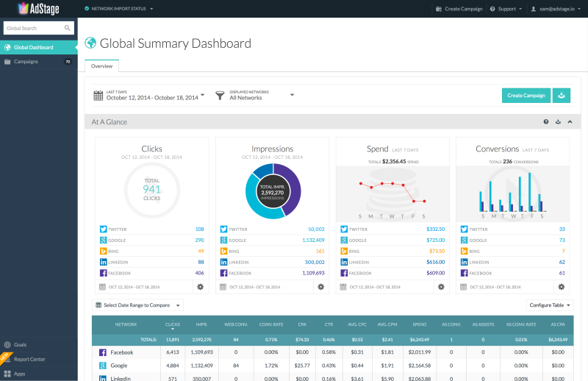Open Select Date Range to Compare dropdown
The width and height of the screenshot is (588, 381).
click(138, 305)
